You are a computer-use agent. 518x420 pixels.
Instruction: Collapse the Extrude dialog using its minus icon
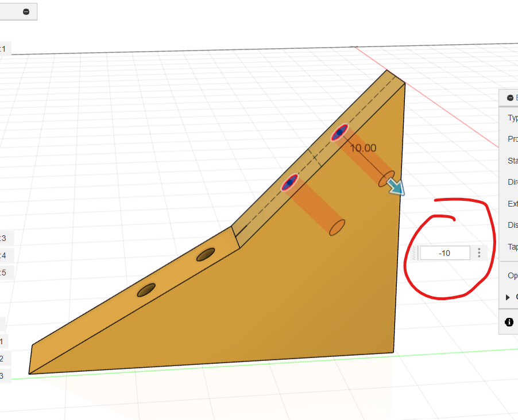pos(509,98)
